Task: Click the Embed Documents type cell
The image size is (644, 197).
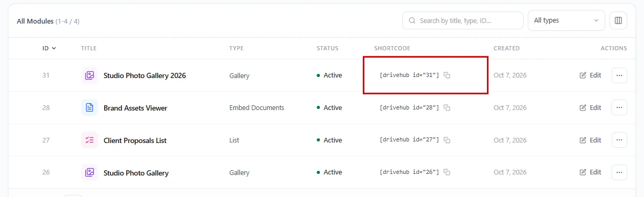Action: (257, 108)
